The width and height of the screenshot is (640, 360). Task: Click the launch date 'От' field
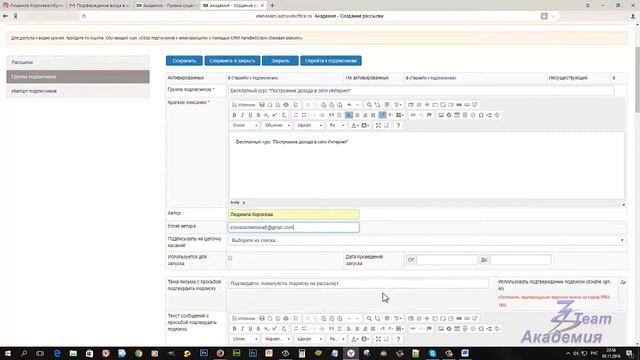447,260
